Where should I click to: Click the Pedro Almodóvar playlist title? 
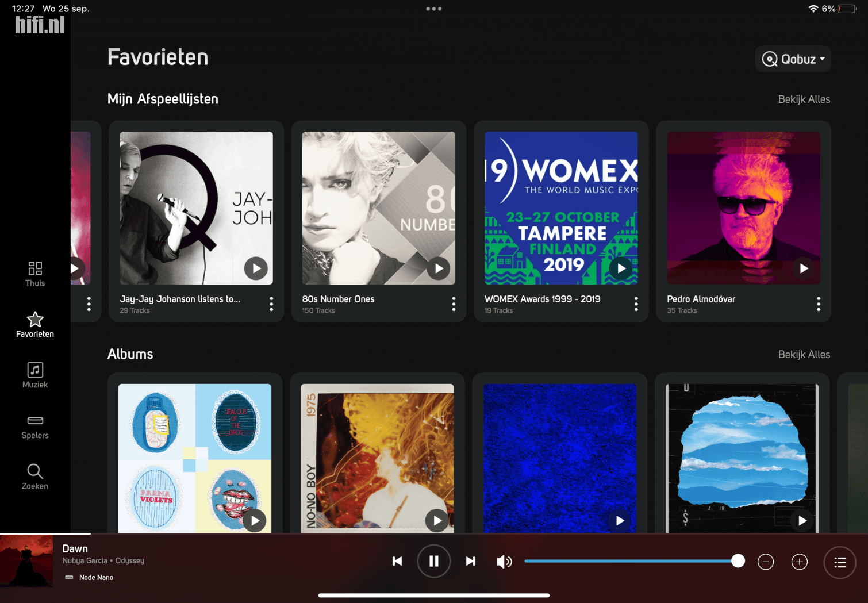coord(701,299)
